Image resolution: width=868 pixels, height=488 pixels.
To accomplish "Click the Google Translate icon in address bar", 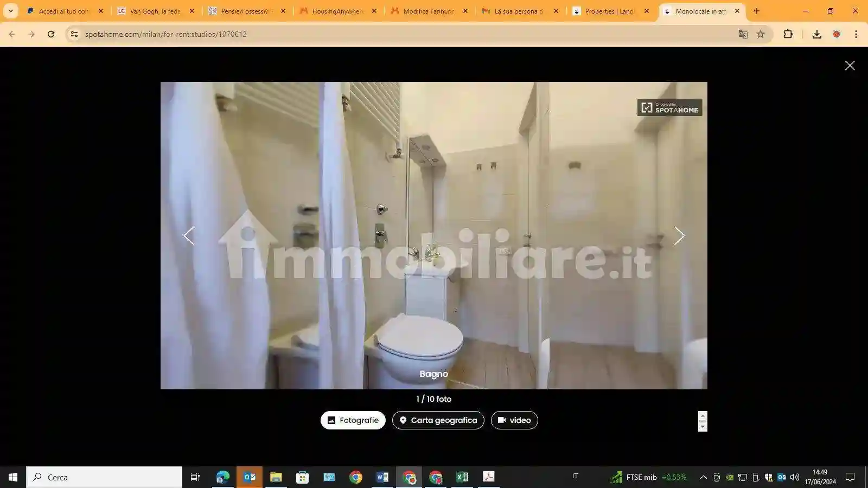I will (743, 34).
